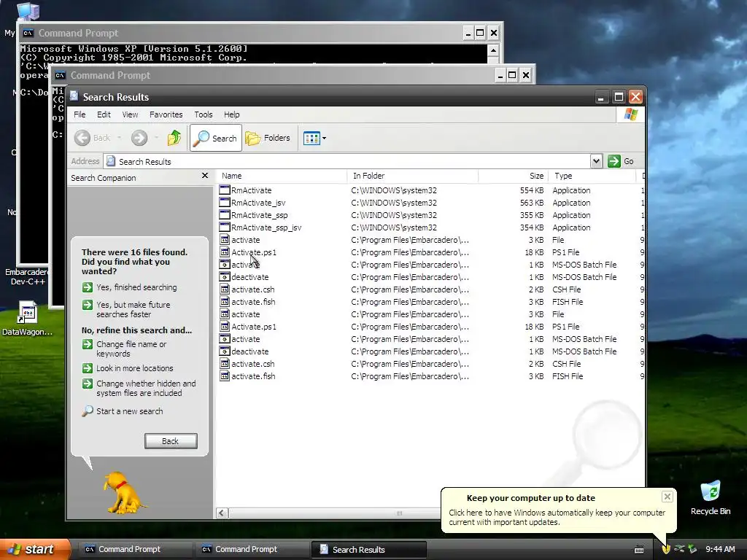Open the Views dropdown button
This screenshot has width=747, height=560.
pyautogui.click(x=314, y=139)
